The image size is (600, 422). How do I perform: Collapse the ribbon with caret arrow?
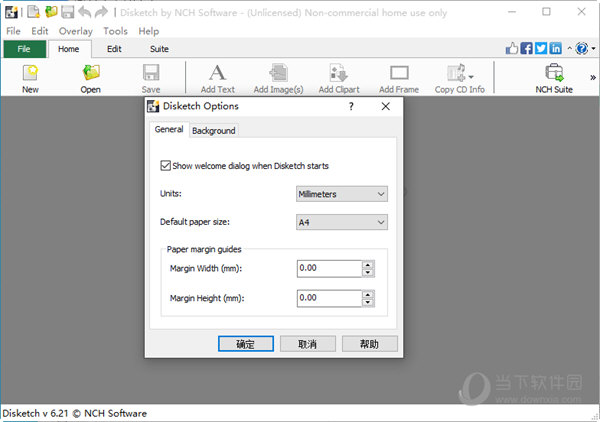coord(569,48)
